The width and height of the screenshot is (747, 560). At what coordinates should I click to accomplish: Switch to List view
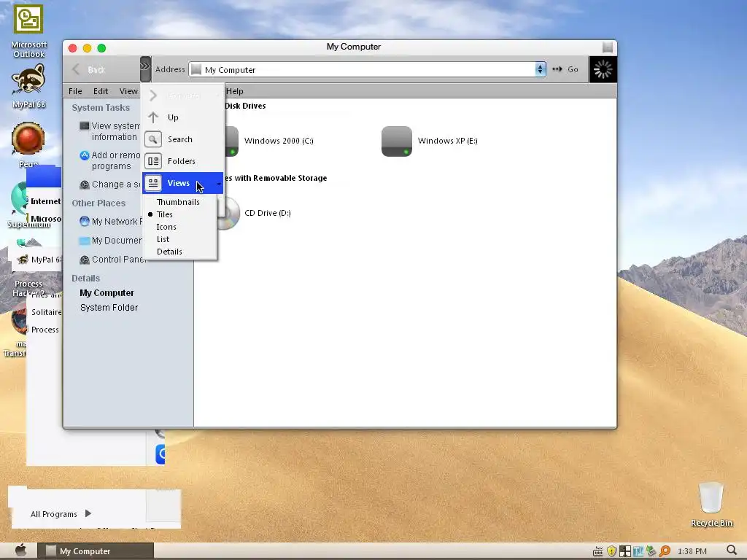163,239
